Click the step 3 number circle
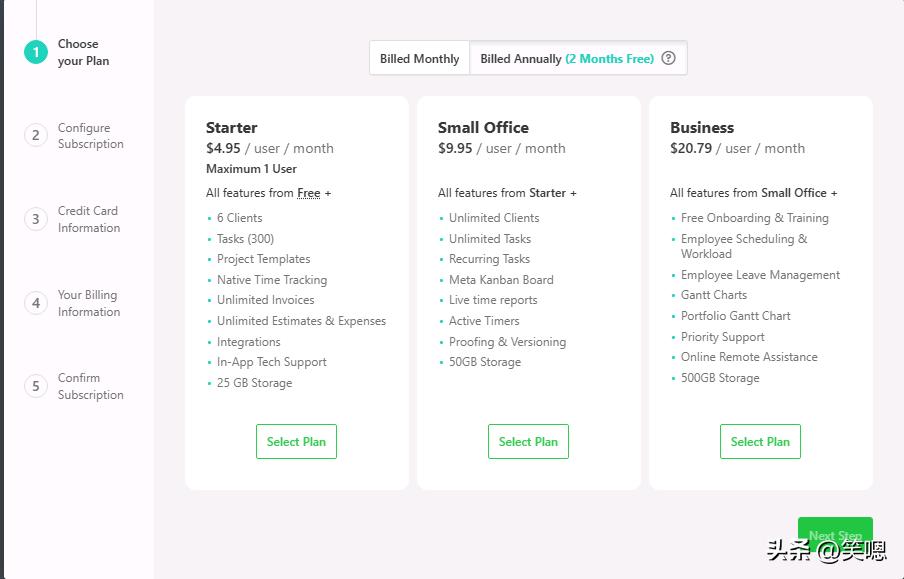The width and height of the screenshot is (904, 579). tap(36, 219)
